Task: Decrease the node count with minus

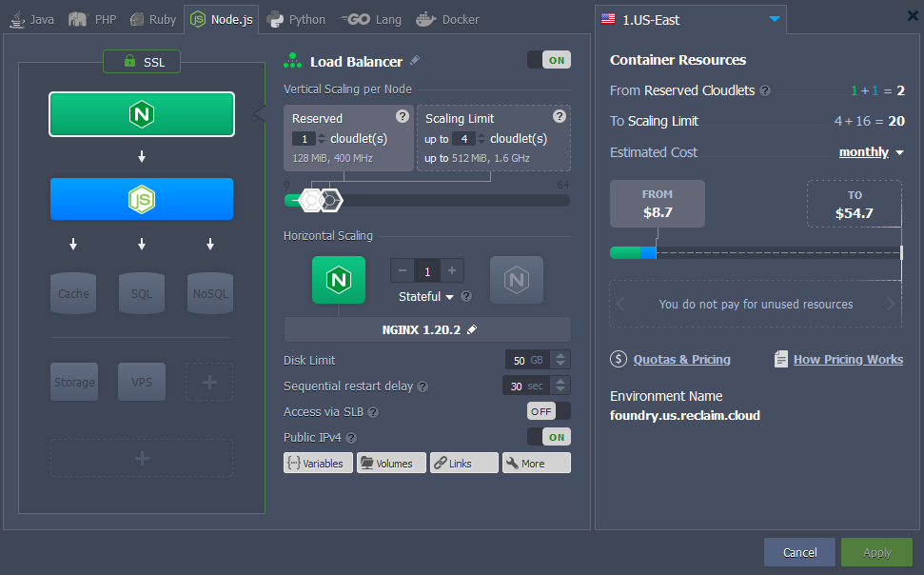Action: click(x=403, y=270)
